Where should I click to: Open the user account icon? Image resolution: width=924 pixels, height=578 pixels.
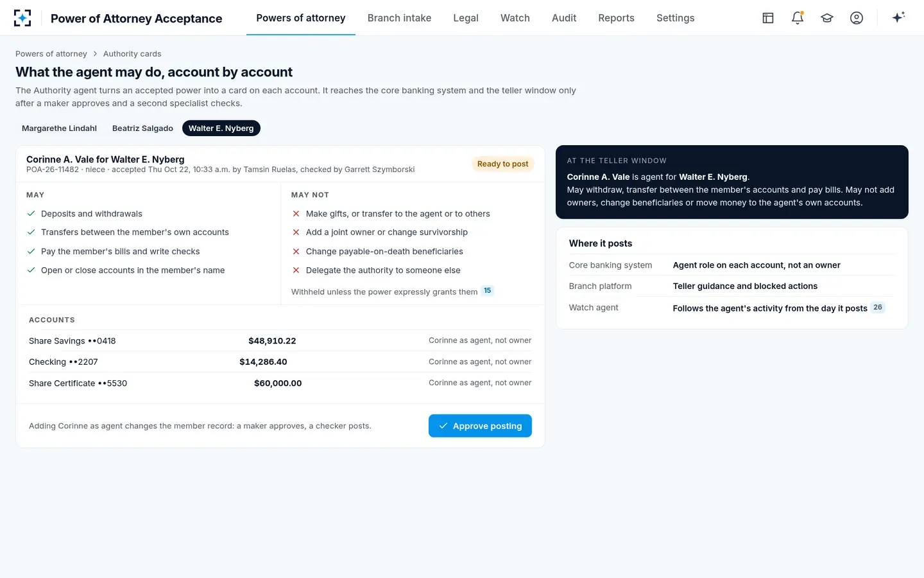pyautogui.click(x=857, y=18)
